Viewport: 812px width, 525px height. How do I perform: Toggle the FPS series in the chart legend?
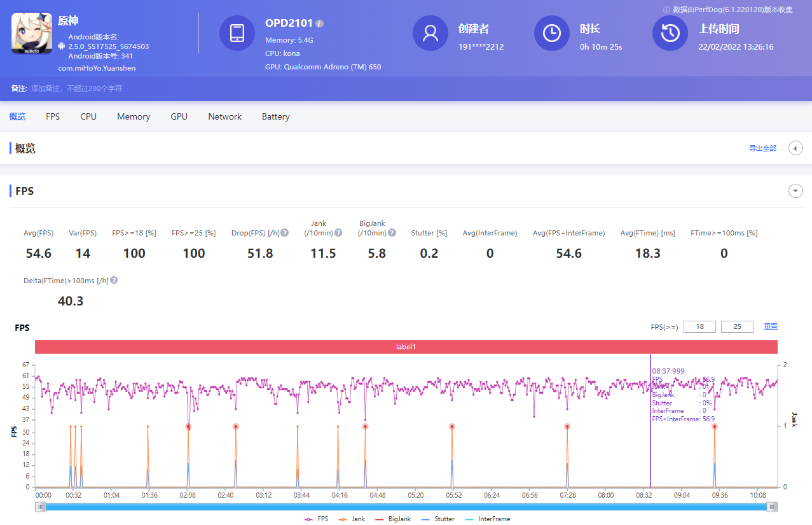(318, 519)
